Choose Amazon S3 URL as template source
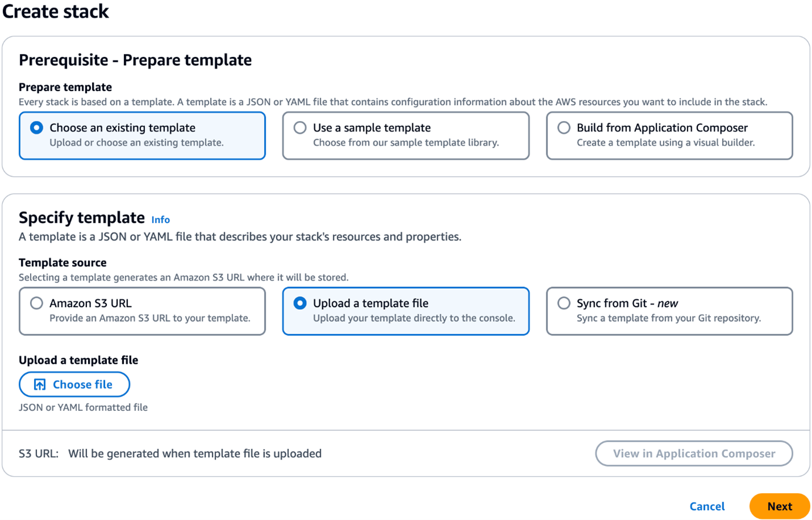Screen dimensions: 812x520 [x=37, y=303]
